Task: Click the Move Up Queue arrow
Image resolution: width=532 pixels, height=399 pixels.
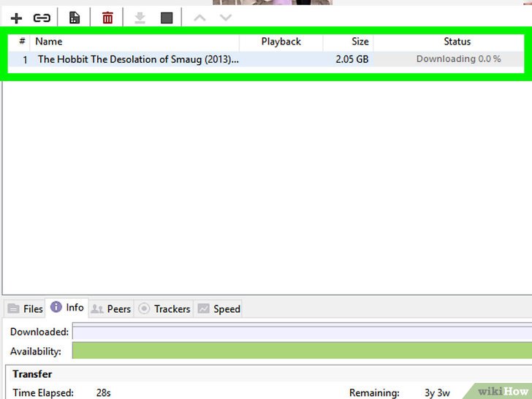Action: tap(199, 18)
